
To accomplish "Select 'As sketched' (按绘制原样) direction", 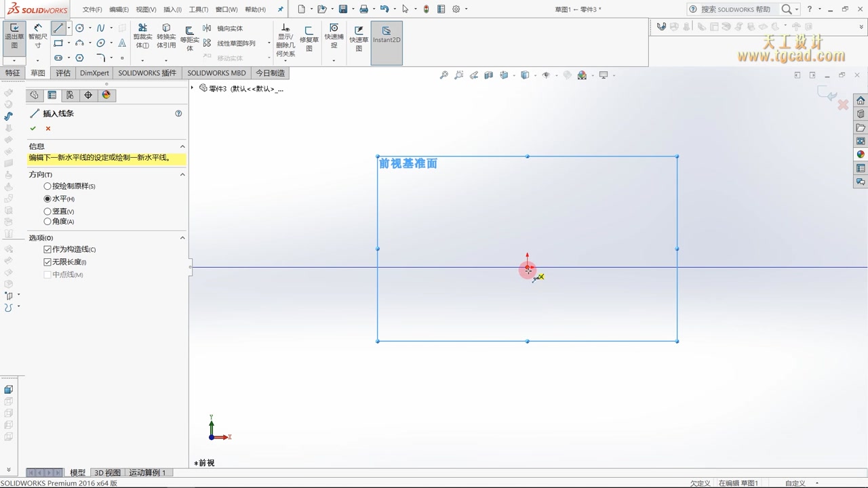I will [69, 186].
